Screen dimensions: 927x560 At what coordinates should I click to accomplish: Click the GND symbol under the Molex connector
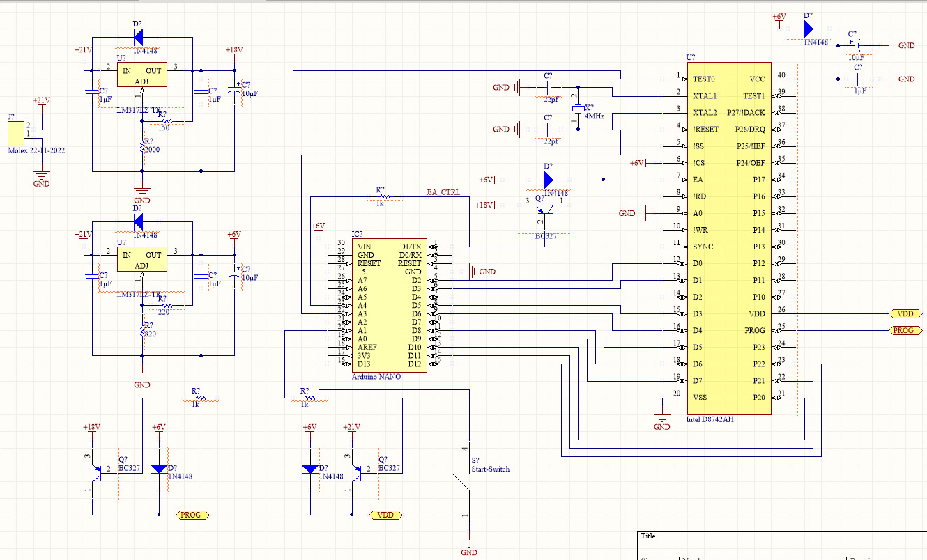tap(42, 178)
